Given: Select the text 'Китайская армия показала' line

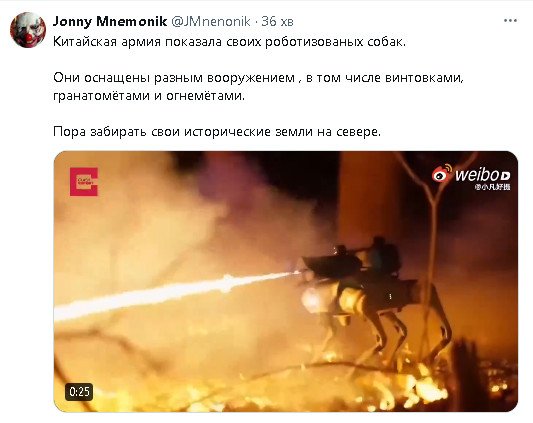Looking at the screenshot, I should [229, 42].
